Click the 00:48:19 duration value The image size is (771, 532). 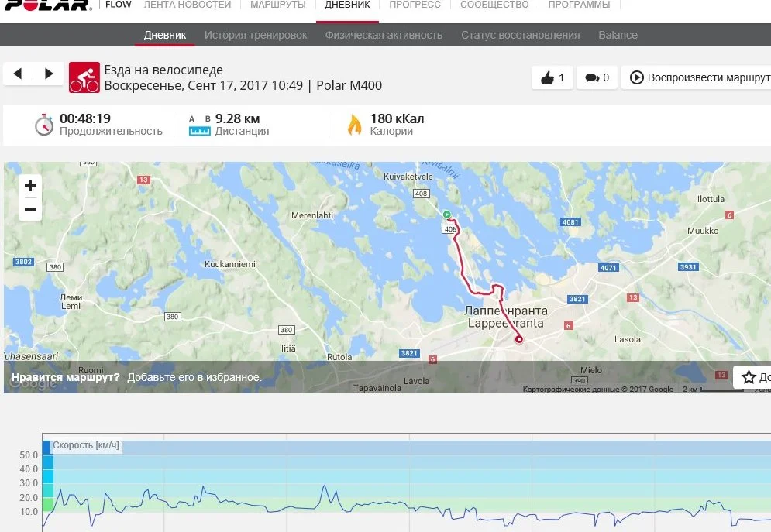pos(85,118)
